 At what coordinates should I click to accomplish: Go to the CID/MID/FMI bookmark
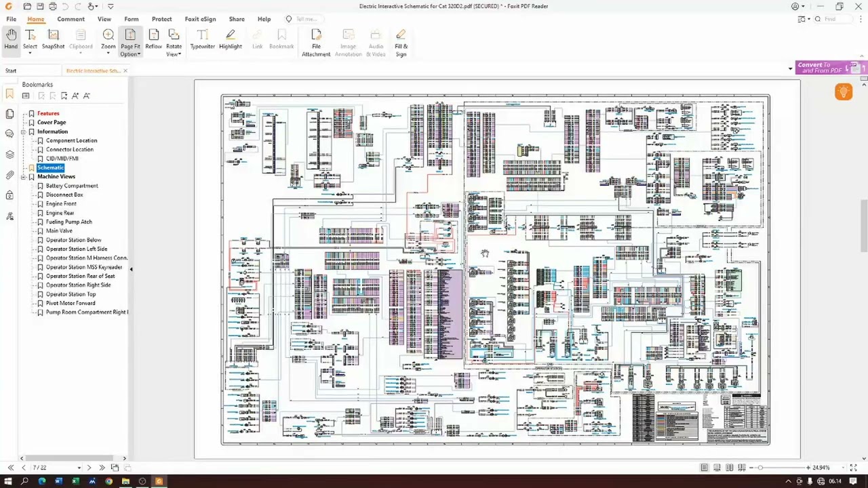click(62, 159)
